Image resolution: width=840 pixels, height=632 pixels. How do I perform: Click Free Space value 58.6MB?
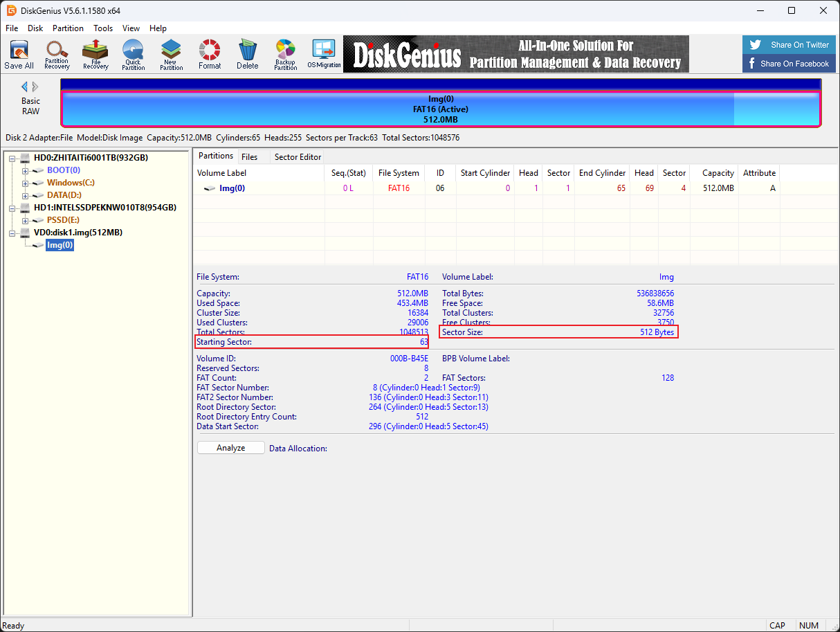659,303
